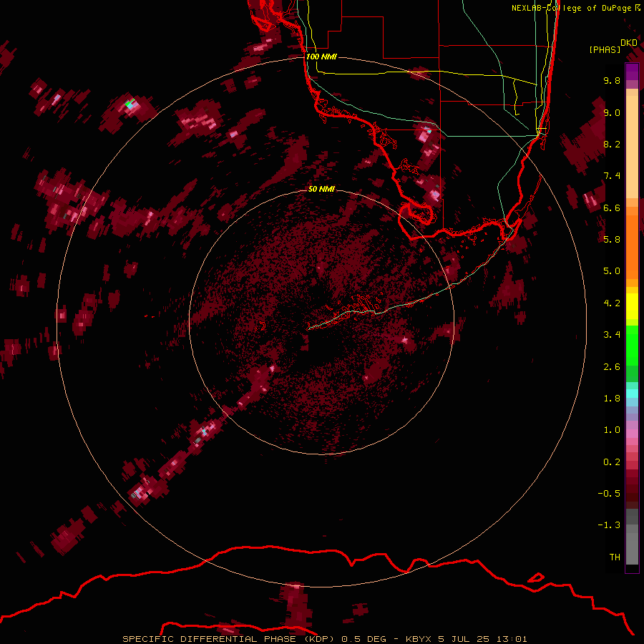Click the [PHAS] units label
The width and height of the screenshot is (644, 644).
(605, 49)
